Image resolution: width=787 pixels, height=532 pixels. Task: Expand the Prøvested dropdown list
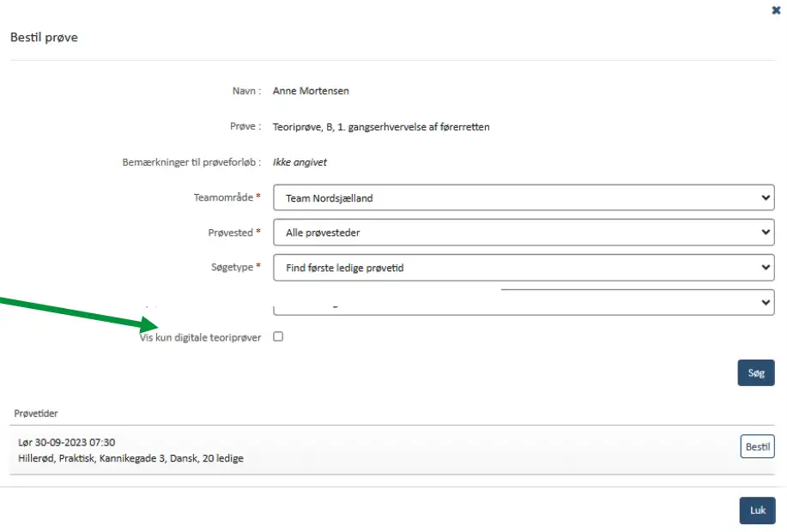pyautogui.click(x=523, y=233)
